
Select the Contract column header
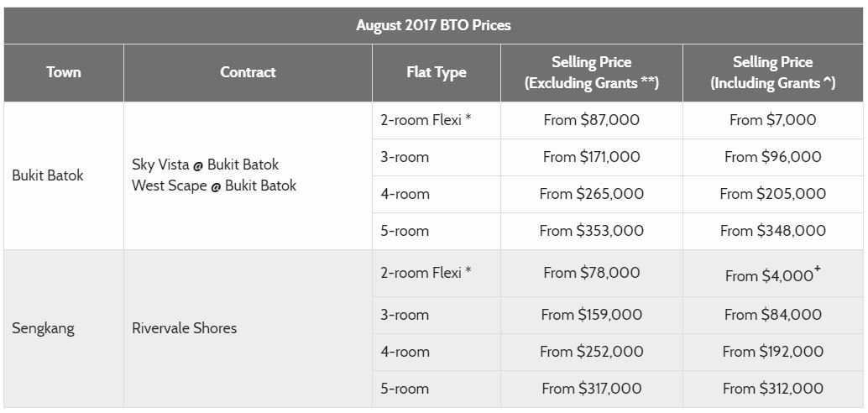248,72
